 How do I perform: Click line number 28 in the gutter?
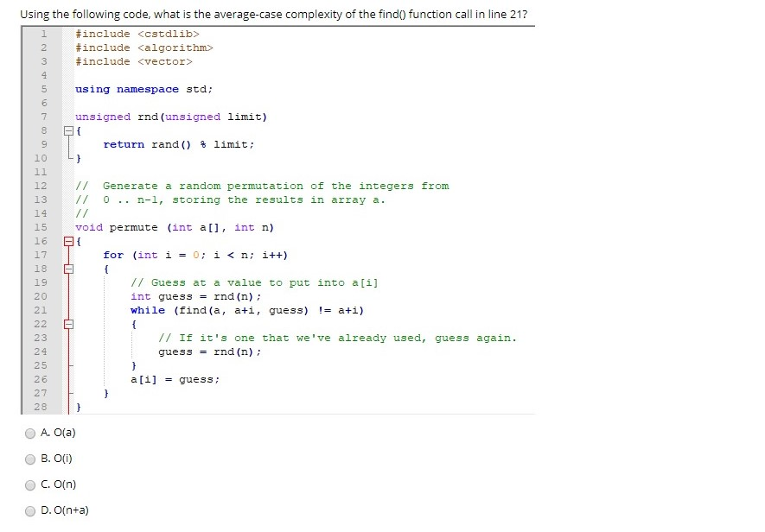pos(40,407)
